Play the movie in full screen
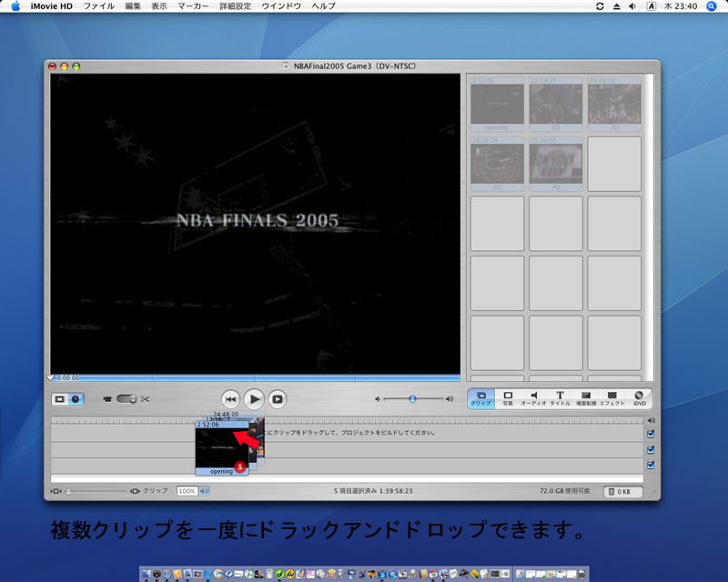This screenshot has height=582, width=728. (278, 398)
